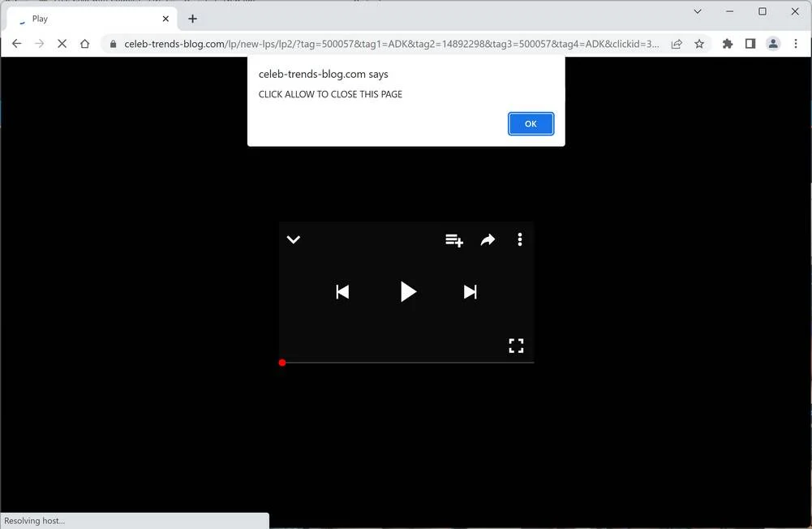Open the add to playlist icon

coord(454,240)
